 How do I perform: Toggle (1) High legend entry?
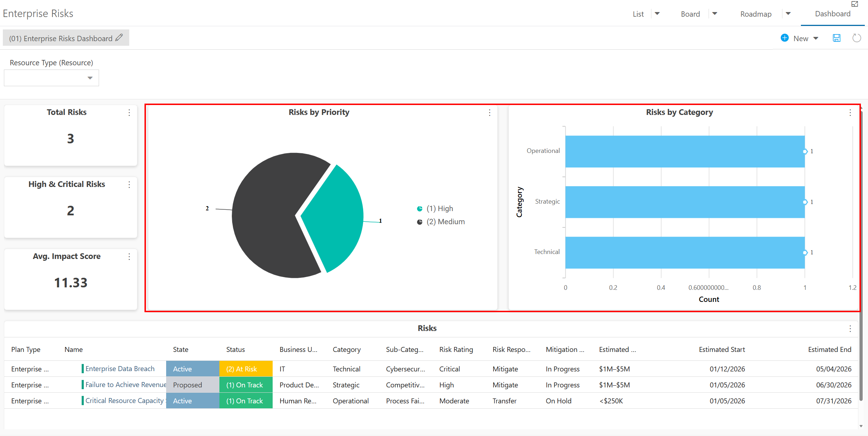tap(435, 209)
